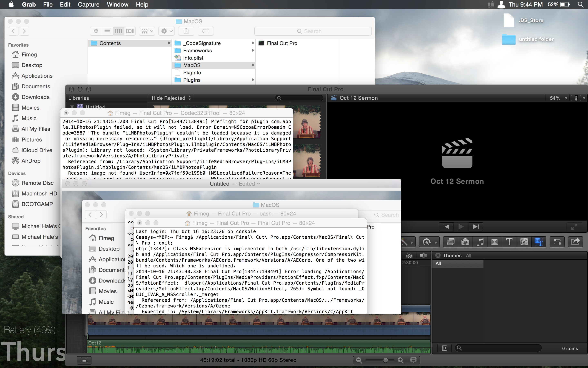
Task: Open the viewer 54% zoom menu
Action: 559,98
